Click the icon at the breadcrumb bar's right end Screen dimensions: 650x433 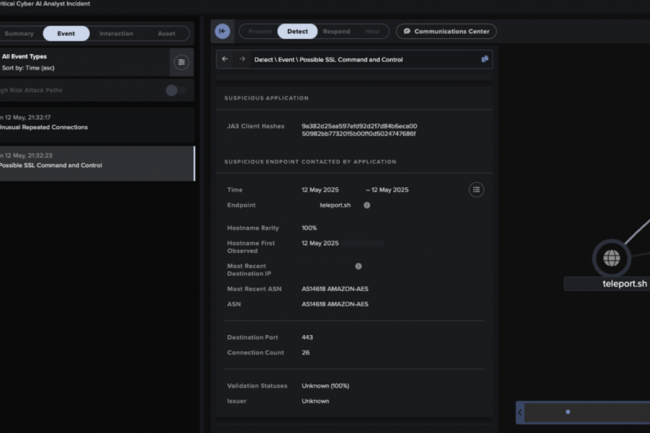485,60
